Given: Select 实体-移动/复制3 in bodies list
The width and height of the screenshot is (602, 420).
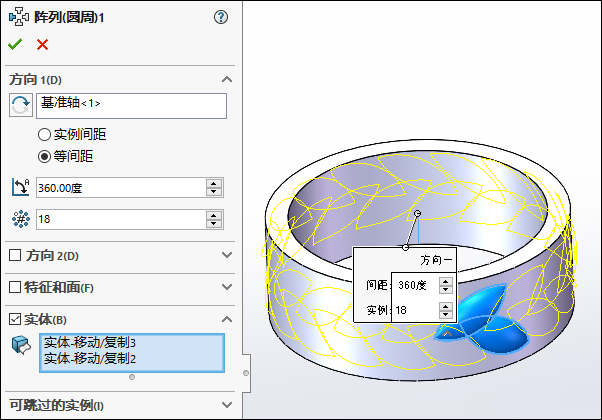Looking at the screenshot, I should (89, 342).
